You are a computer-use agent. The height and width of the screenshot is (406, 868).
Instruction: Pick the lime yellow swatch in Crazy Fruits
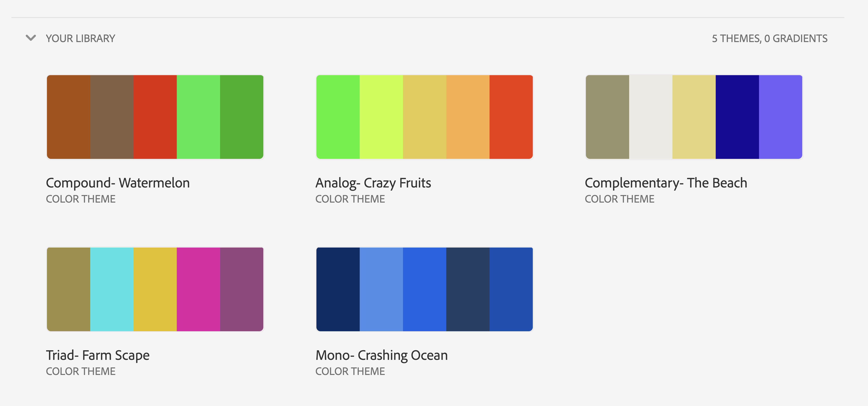coord(381,117)
